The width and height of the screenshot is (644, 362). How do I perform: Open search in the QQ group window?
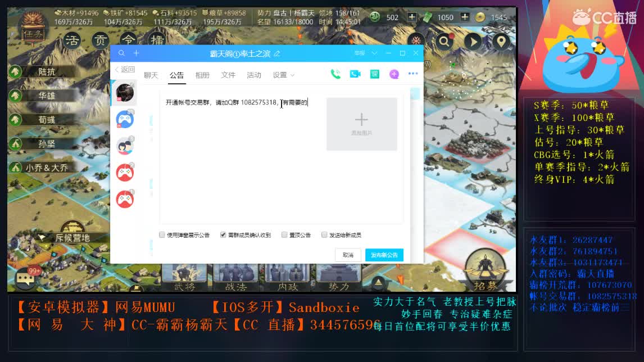121,53
